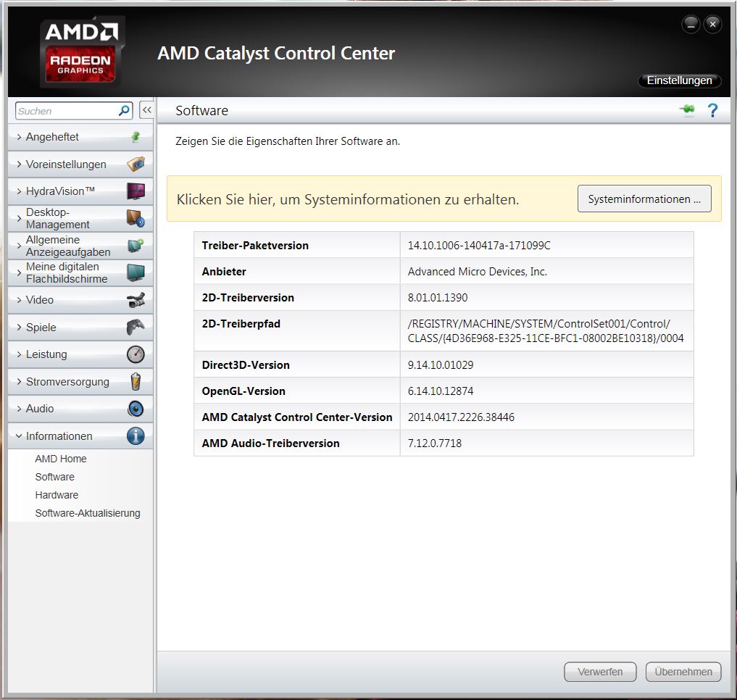Select the Direct3D version 9.14.10.01029
Image resolution: width=737 pixels, height=700 pixels.
click(x=441, y=364)
